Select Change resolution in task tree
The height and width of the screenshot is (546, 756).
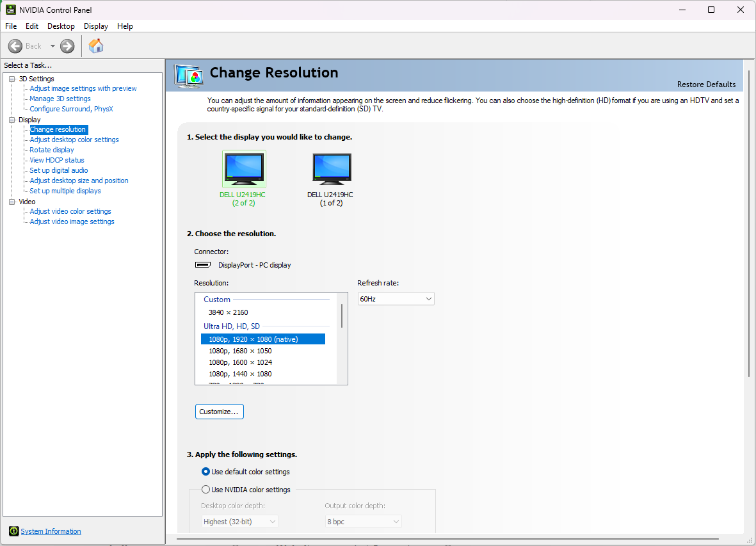[x=58, y=129]
